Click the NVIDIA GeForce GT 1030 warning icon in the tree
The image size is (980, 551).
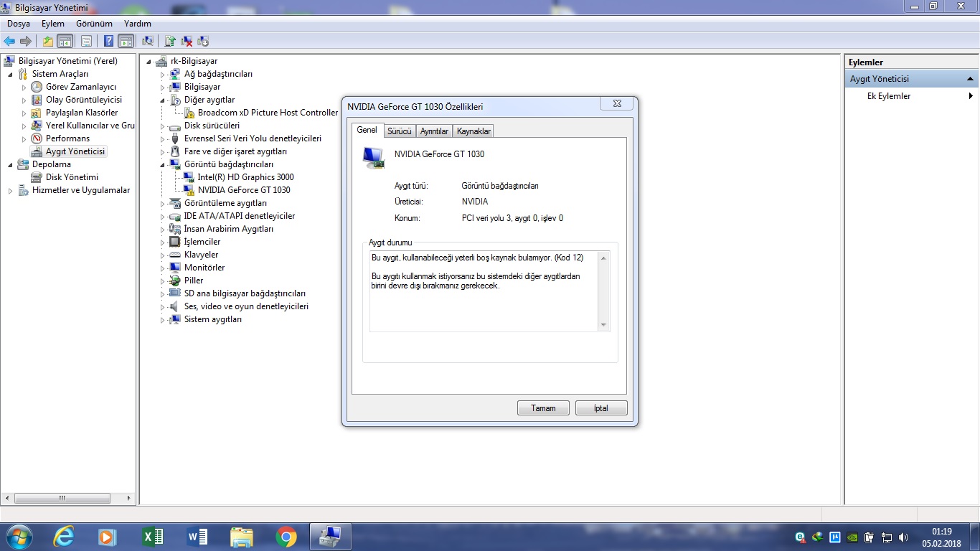[x=189, y=190]
